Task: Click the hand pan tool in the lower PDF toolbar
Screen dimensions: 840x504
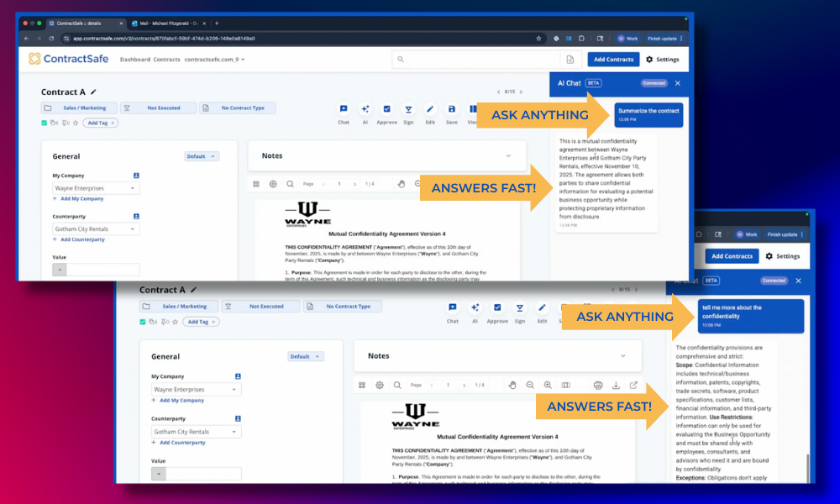Action: tap(512, 385)
